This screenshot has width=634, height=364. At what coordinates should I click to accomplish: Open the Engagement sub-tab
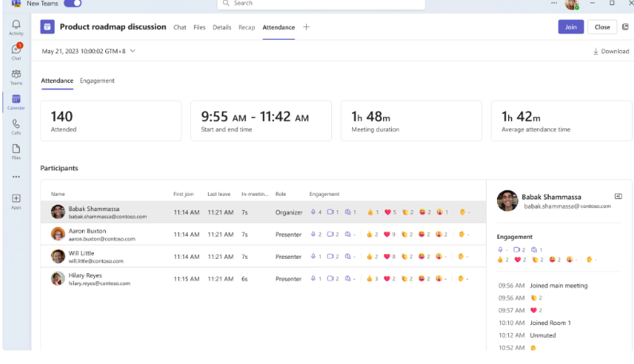pos(97,80)
